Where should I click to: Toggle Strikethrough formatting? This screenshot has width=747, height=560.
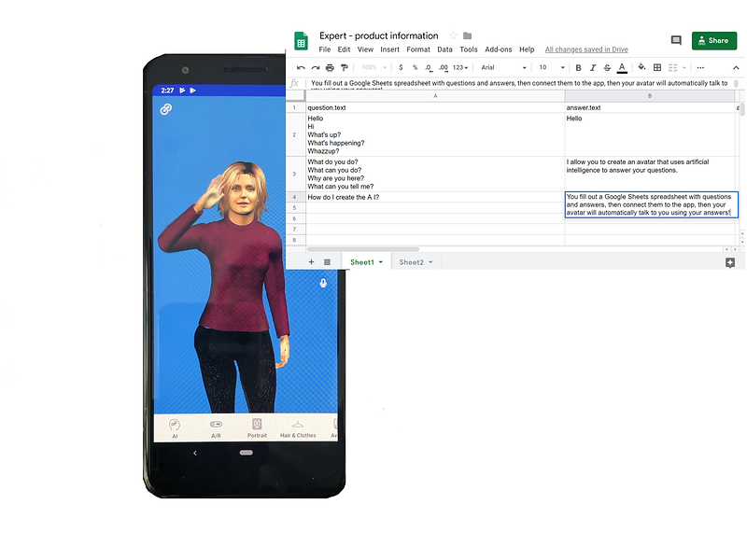coord(608,67)
